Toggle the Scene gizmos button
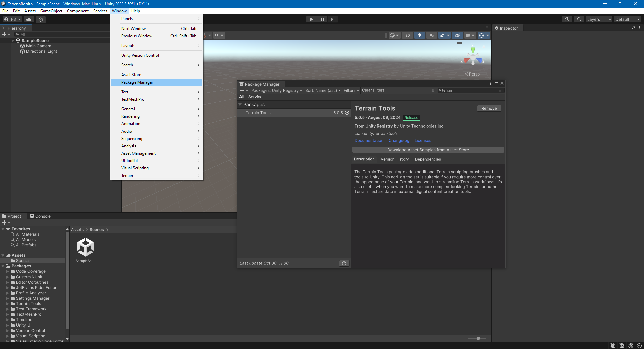This screenshot has height=349, width=644. pyautogui.click(x=481, y=35)
